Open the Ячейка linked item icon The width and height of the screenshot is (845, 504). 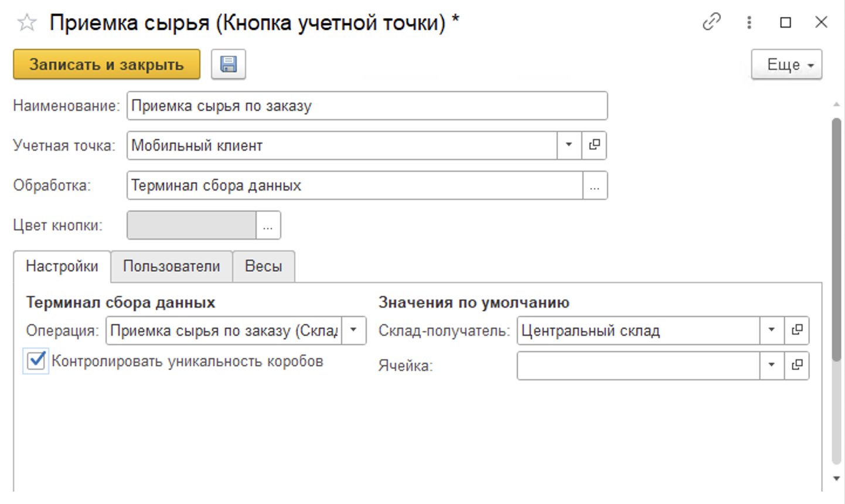pos(797,365)
